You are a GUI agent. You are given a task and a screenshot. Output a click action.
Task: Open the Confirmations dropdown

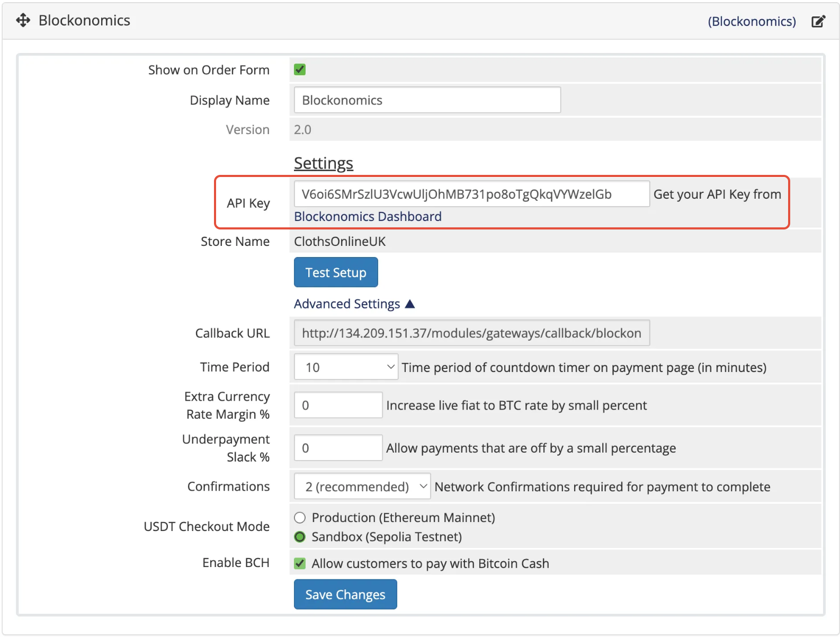(362, 486)
